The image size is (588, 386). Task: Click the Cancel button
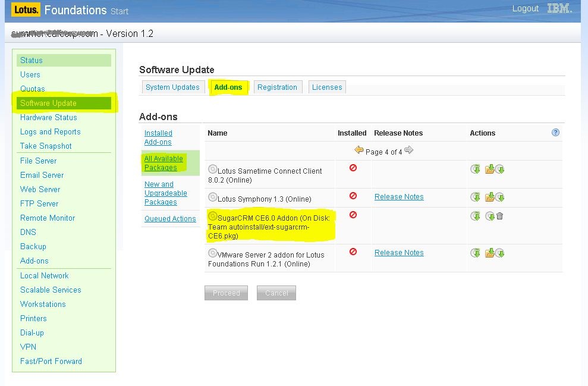[276, 293]
